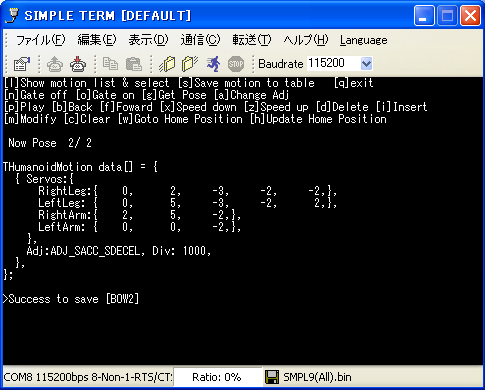Click the COM8 115200bps status bar text
Viewport: 485px width, 390px height.
(x=88, y=377)
